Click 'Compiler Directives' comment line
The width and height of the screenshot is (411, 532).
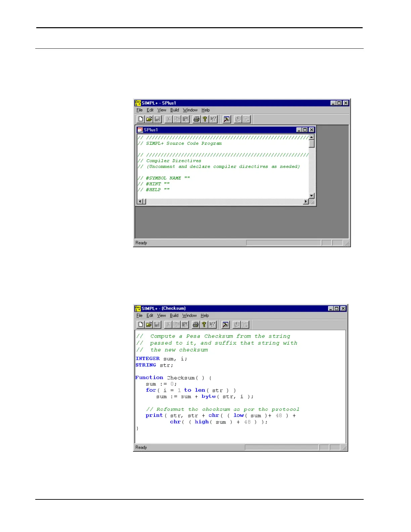tap(169, 161)
